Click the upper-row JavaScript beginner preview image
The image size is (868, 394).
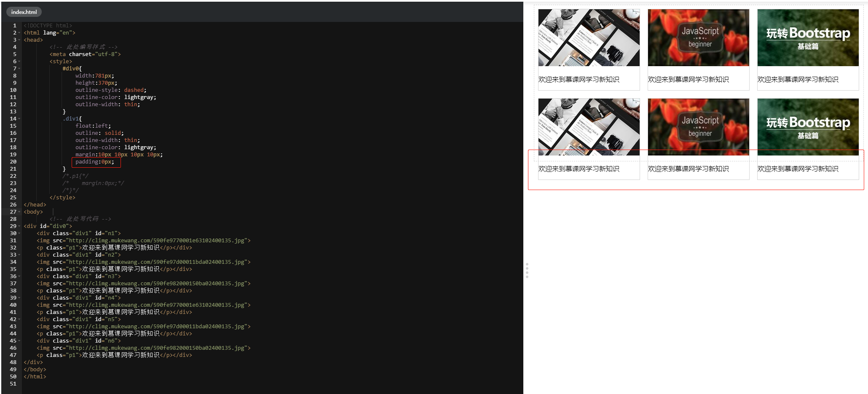click(x=699, y=38)
